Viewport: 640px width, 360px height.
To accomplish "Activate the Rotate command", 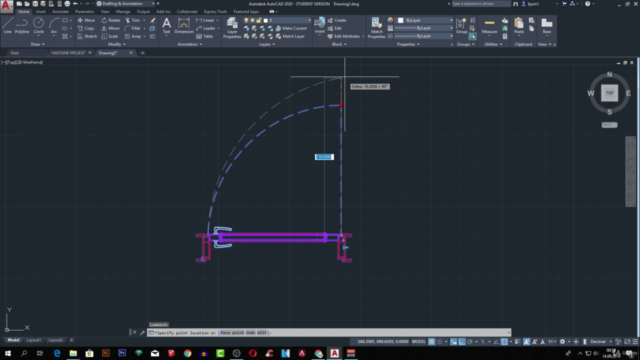I will pos(111,20).
